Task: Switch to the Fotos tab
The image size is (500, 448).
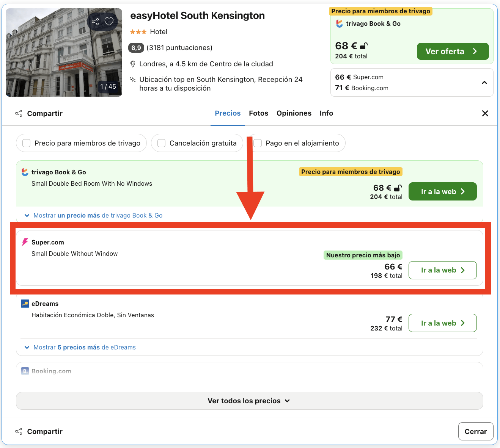Action: [x=259, y=113]
